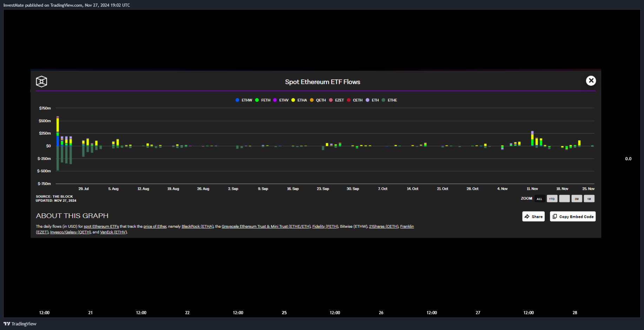Image resolution: width=644 pixels, height=330 pixels.
Task: Select the 1M zoom range
Action: click(589, 199)
